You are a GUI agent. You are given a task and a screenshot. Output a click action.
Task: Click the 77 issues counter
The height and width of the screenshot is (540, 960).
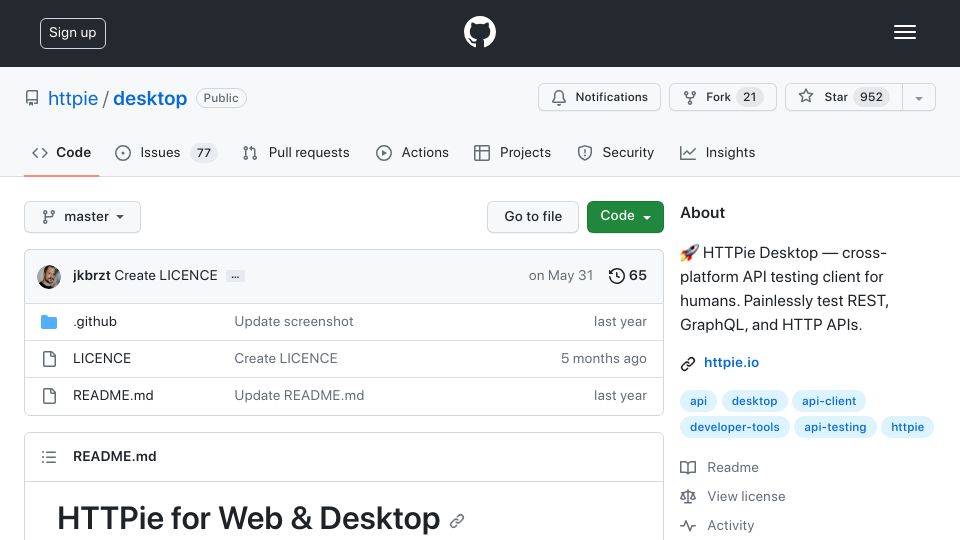pyautogui.click(x=204, y=152)
